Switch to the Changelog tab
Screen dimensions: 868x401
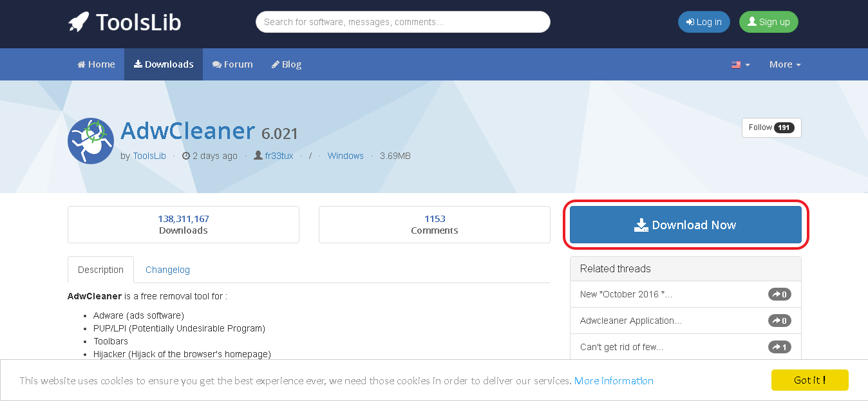point(167,270)
